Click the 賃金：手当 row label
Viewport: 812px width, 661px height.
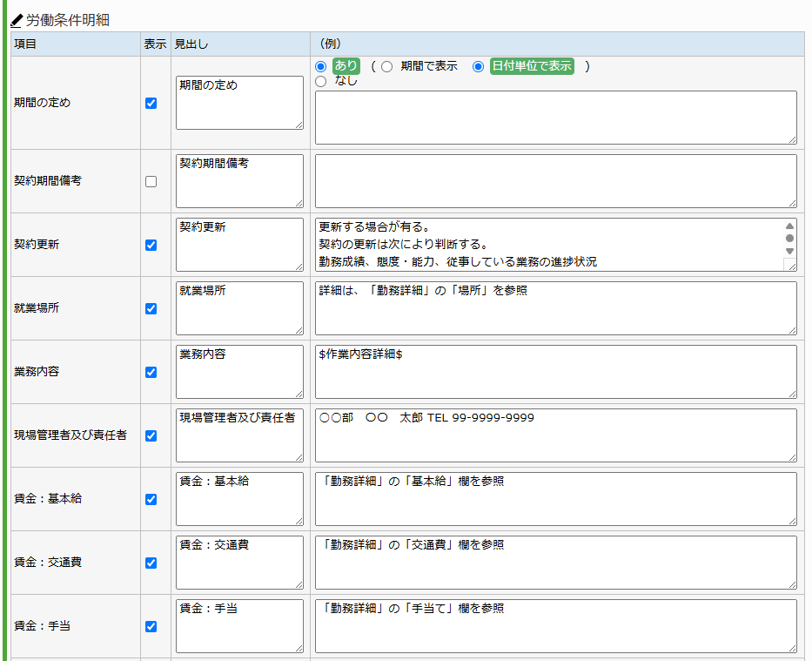pyautogui.click(x=42, y=626)
